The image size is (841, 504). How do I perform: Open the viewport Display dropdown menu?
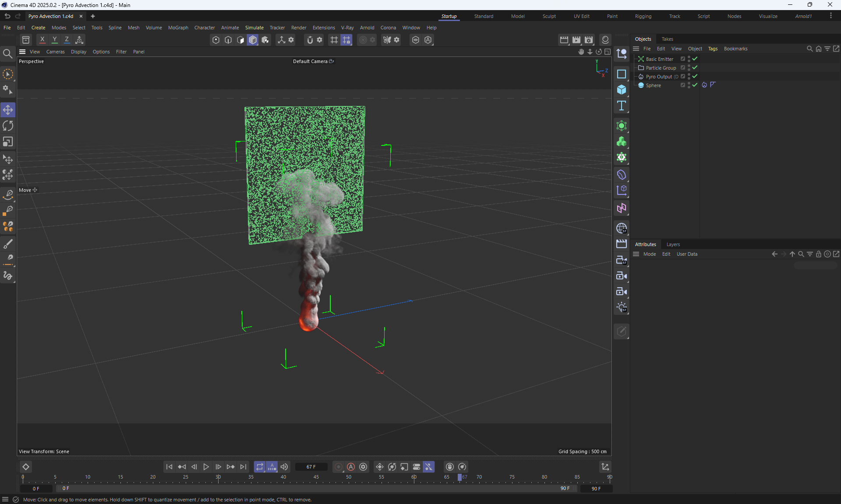point(78,52)
